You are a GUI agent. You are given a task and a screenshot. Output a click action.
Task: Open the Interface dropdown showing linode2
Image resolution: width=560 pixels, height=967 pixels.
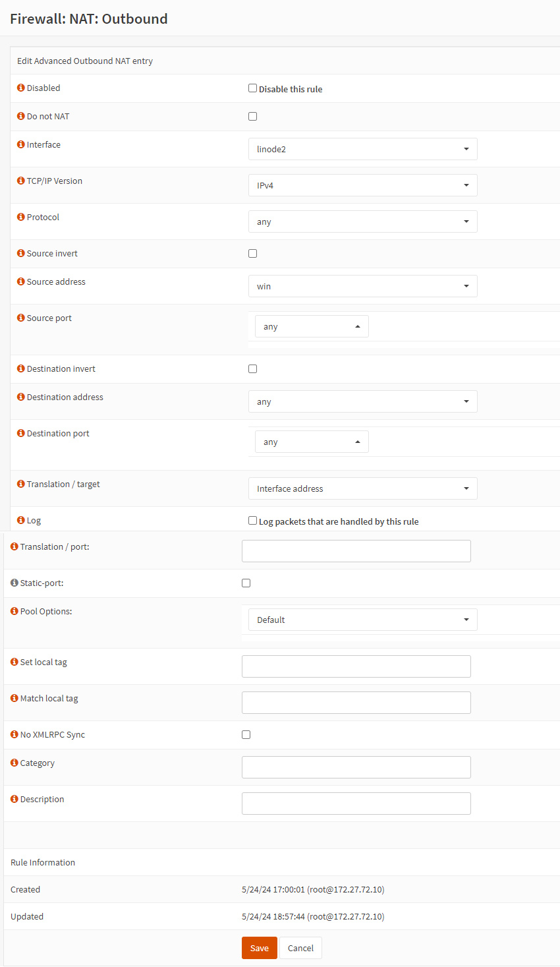(362, 149)
